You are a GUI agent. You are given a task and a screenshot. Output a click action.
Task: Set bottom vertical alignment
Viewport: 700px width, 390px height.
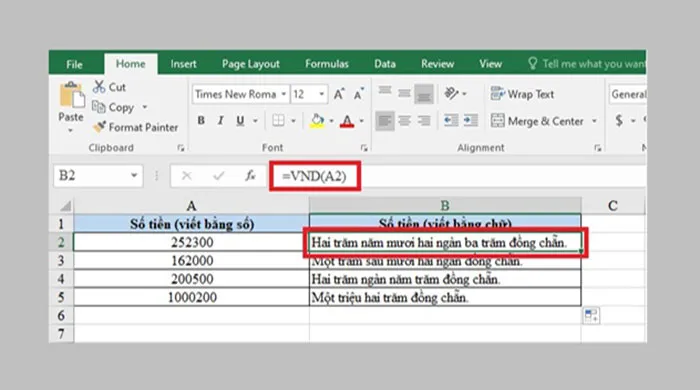pos(424,93)
